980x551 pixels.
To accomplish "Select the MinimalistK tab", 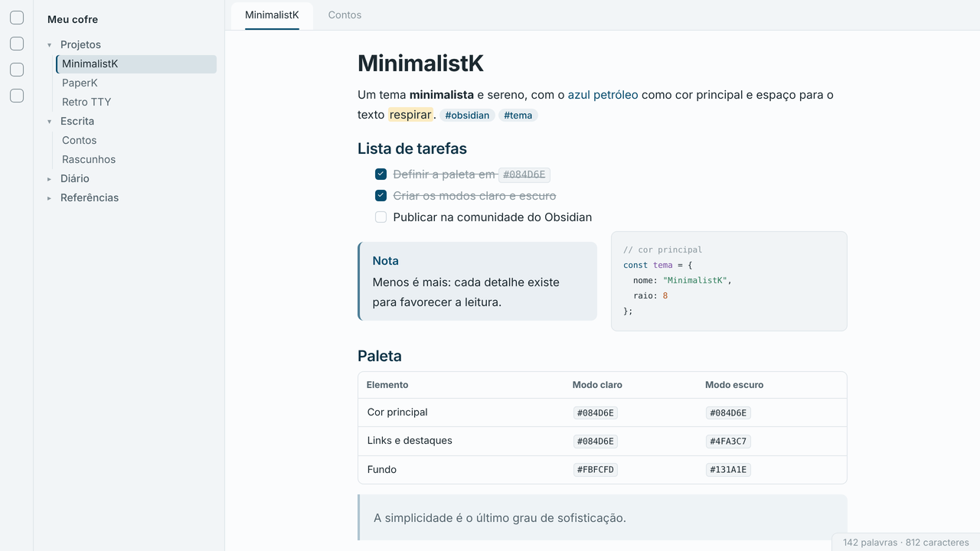I will 272,15.
